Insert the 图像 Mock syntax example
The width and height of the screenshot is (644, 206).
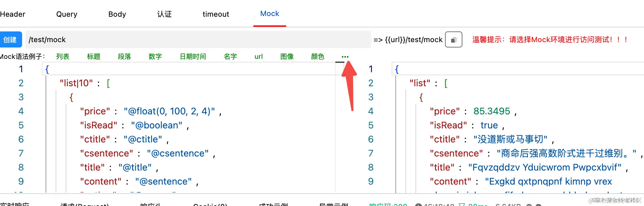pos(287,57)
